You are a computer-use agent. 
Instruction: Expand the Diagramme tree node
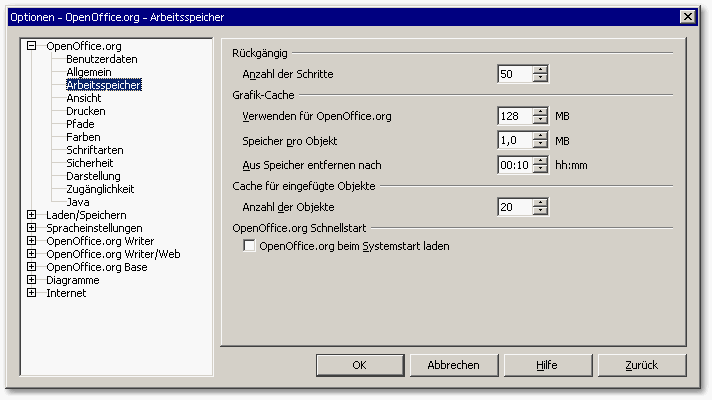click(x=32, y=280)
